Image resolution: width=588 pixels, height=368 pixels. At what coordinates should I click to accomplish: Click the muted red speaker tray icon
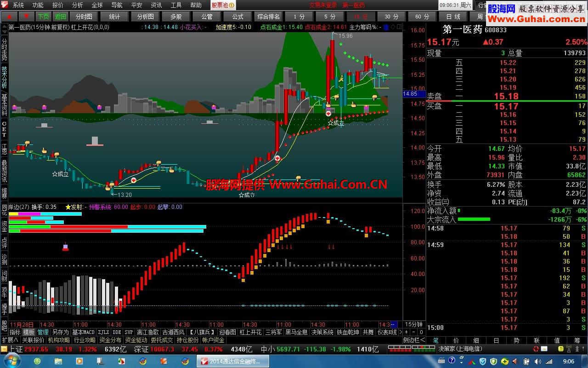515,361
